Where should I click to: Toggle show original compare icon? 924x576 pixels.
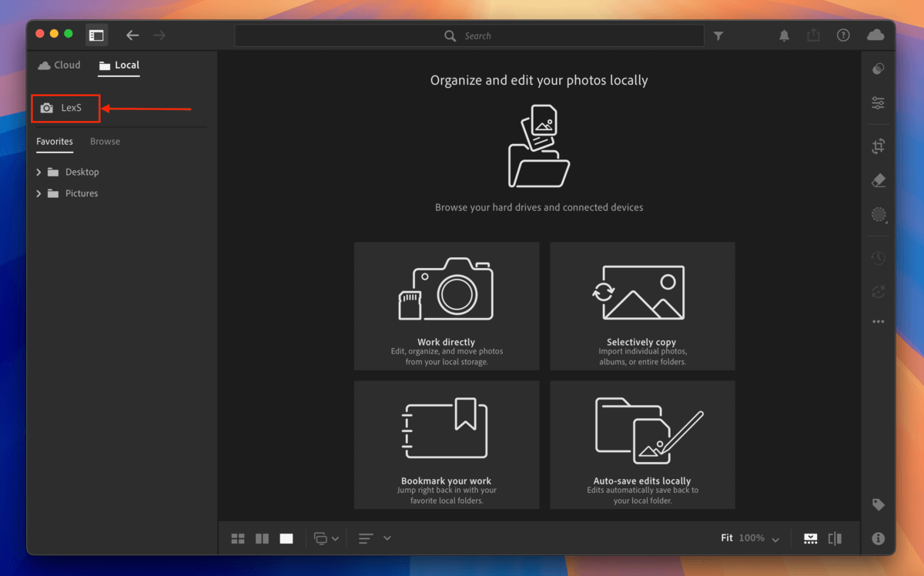tap(835, 538)
